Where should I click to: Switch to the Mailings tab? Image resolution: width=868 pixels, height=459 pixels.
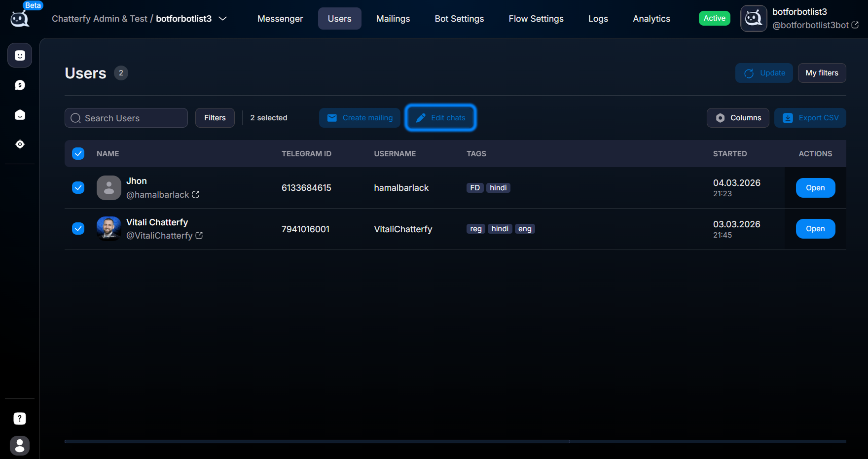tap(393, 19)
